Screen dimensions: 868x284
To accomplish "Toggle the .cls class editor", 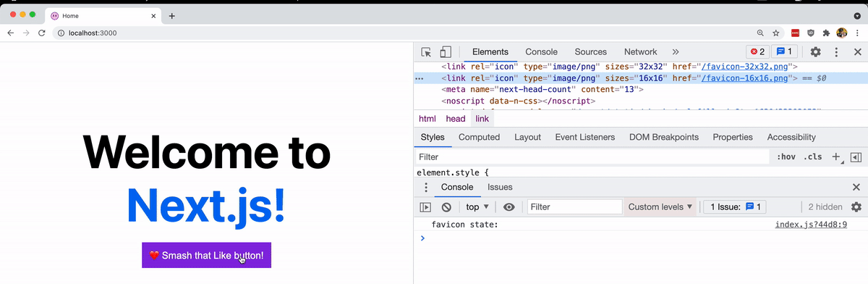I will [x=813, y=156].
